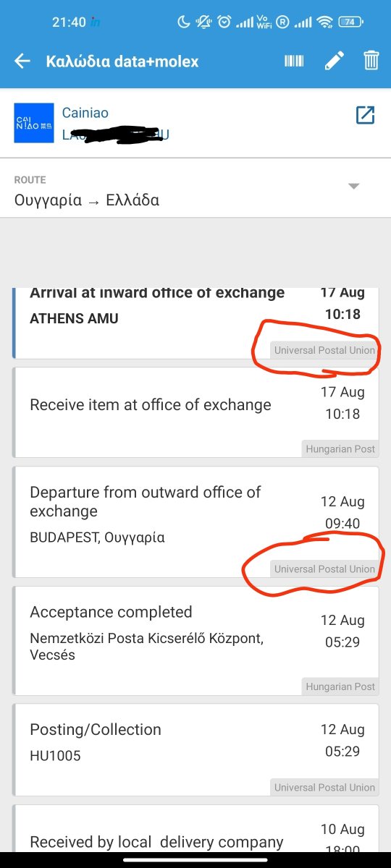
Task: Open the barcode icon in top bar
Action: (x=294, y=61)
